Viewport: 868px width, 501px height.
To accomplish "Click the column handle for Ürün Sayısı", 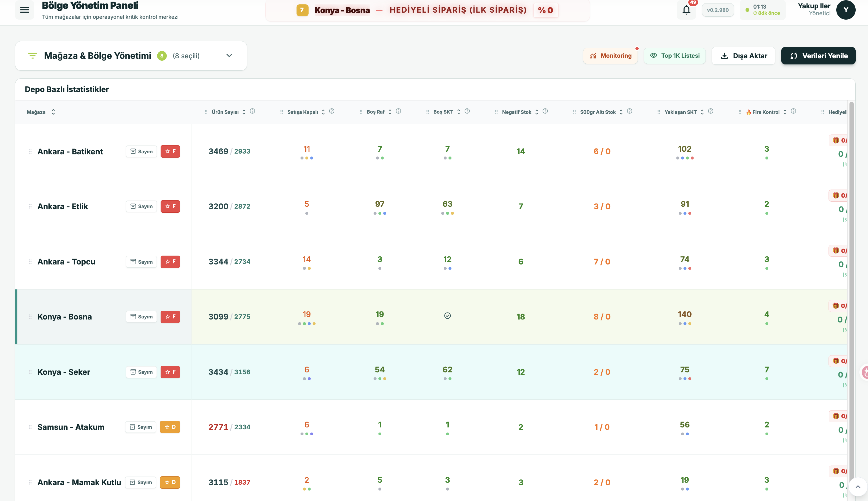I will (x=206, y=112).
